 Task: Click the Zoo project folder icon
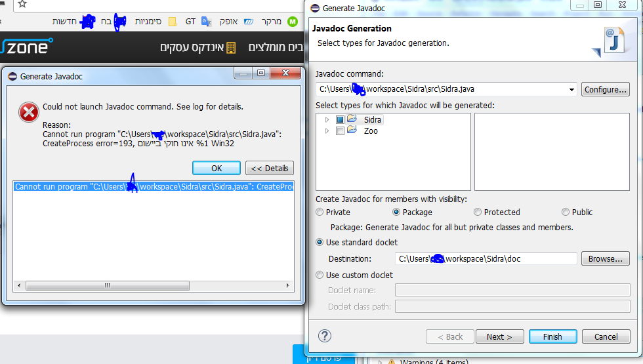[352, 131]
